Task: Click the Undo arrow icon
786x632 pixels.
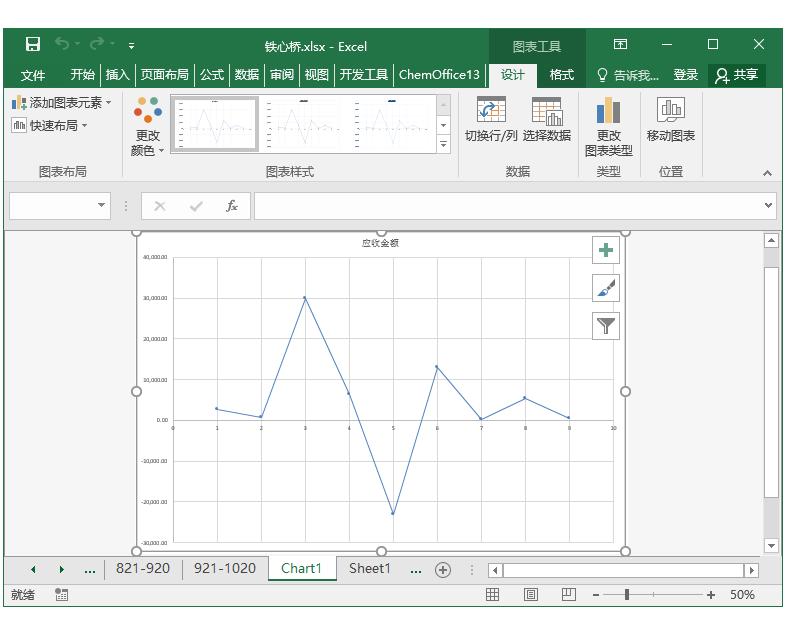Action: (62, 44)
